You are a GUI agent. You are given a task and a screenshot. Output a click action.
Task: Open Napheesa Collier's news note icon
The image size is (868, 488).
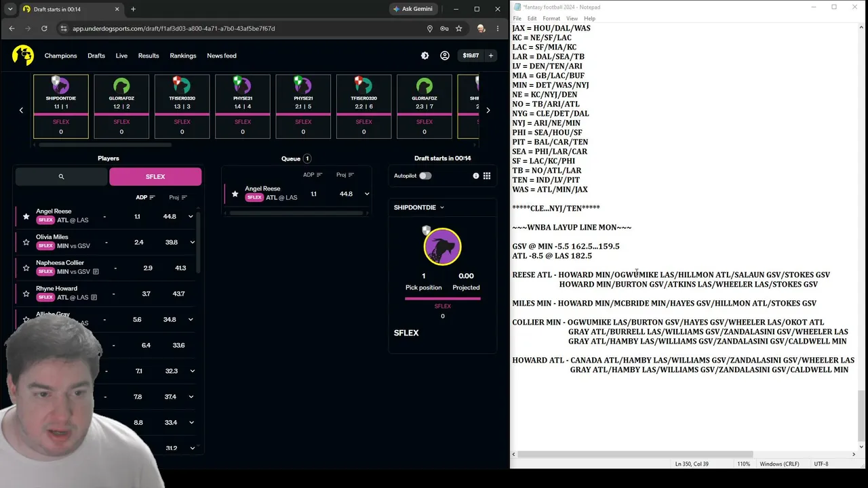point(96,272)
